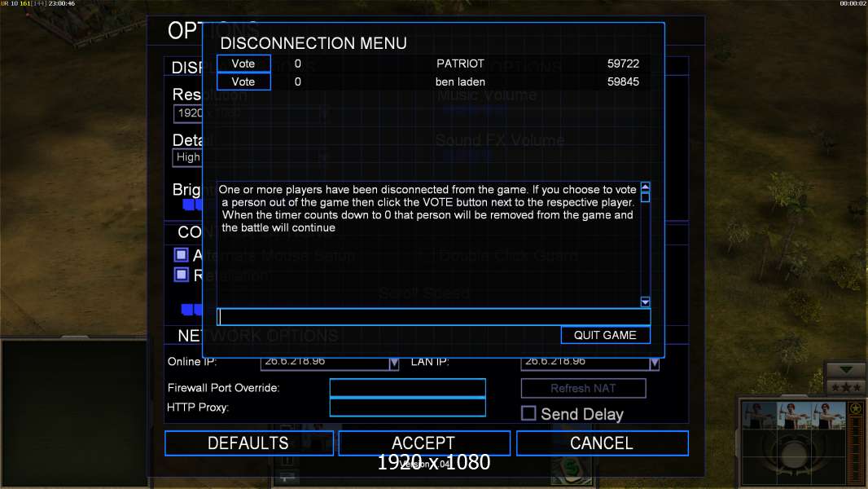Select the ben laden player name
This screenshot has height=489, width=868.
coord(460,82)
